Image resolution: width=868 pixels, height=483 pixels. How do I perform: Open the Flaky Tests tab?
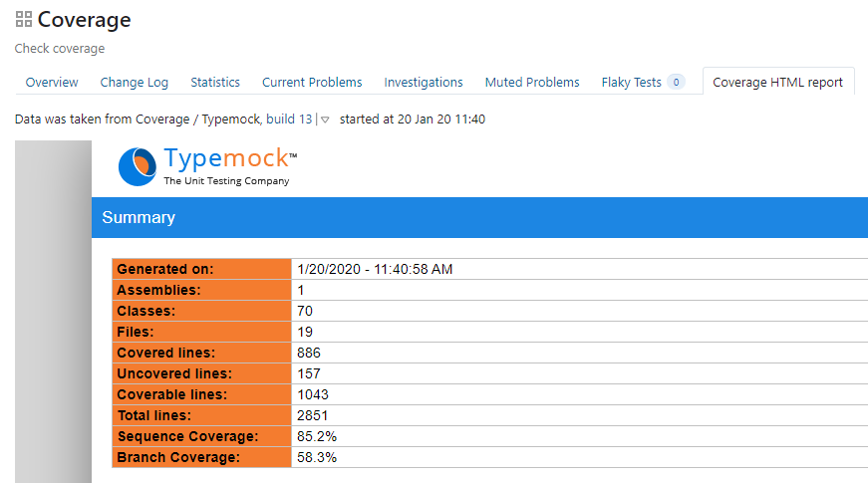(631, 83)
